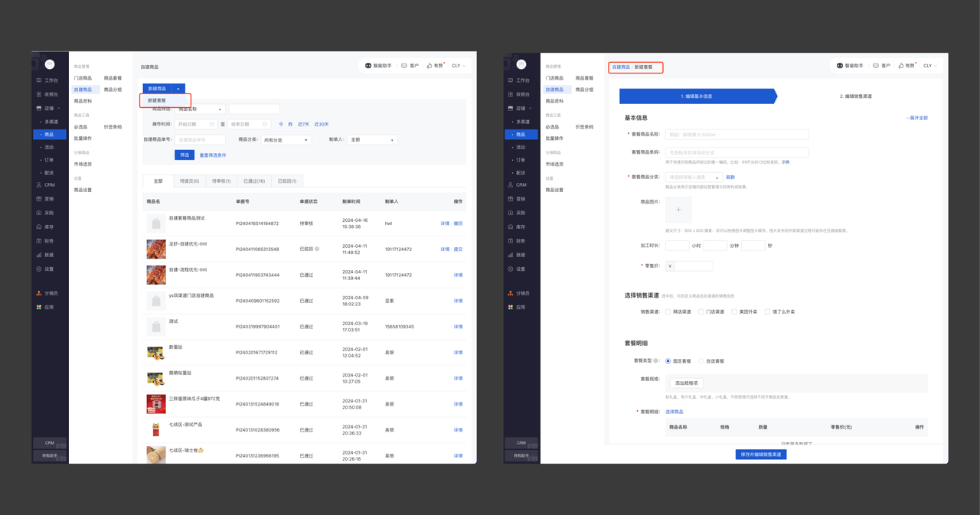Select the 自选套餐 radio button
980x515 pixels.
click(x=701, y=361)
